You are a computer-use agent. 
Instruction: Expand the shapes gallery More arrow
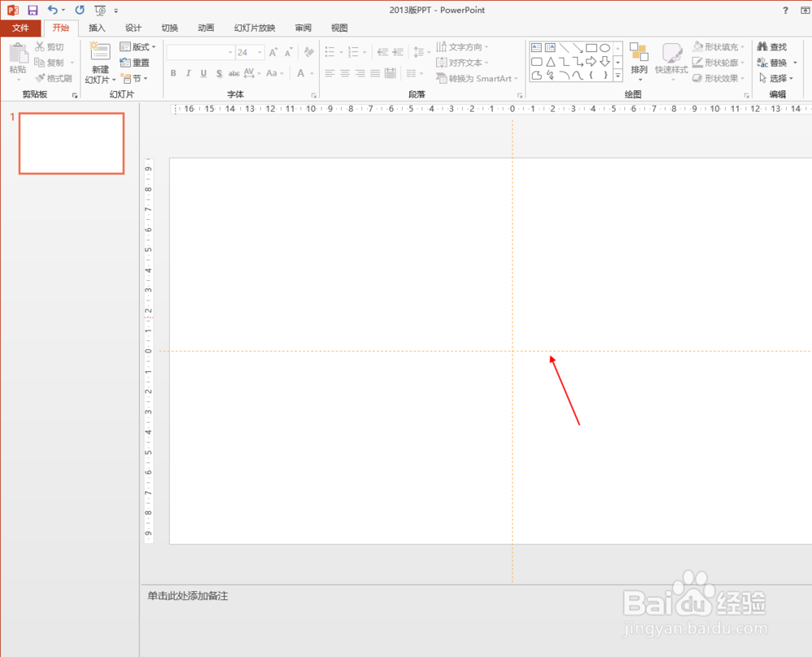pyautogui.click(x=618, y=76)
